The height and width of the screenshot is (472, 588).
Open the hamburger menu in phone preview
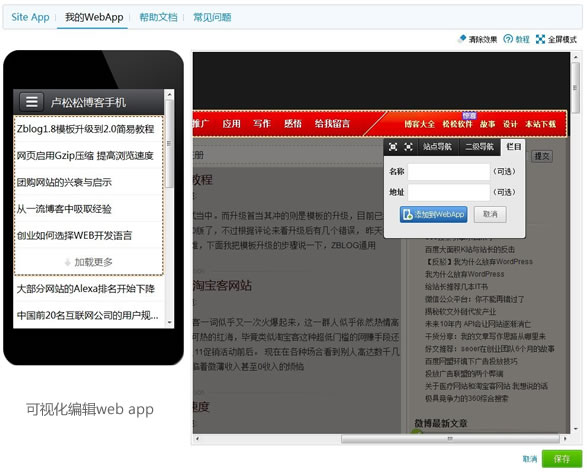(x=32, y=101)
